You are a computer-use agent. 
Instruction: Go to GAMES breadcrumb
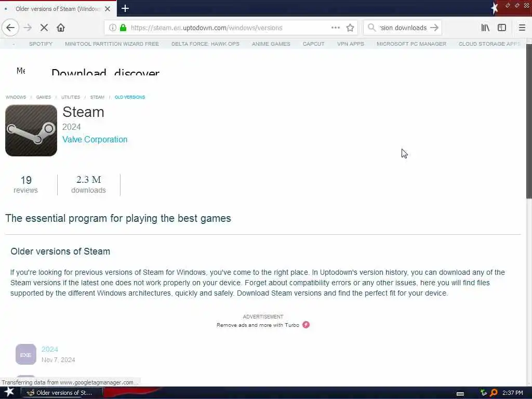pyautogui.click(x=44, y=97)
